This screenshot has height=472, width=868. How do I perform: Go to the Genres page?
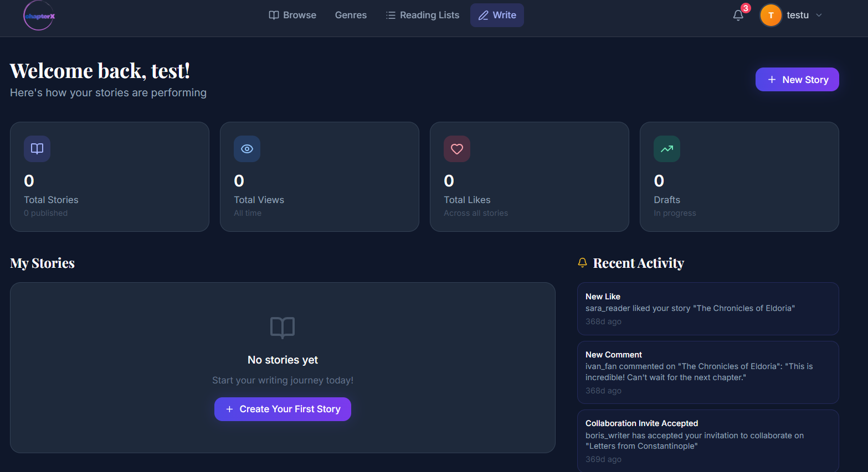click(351, 15)
